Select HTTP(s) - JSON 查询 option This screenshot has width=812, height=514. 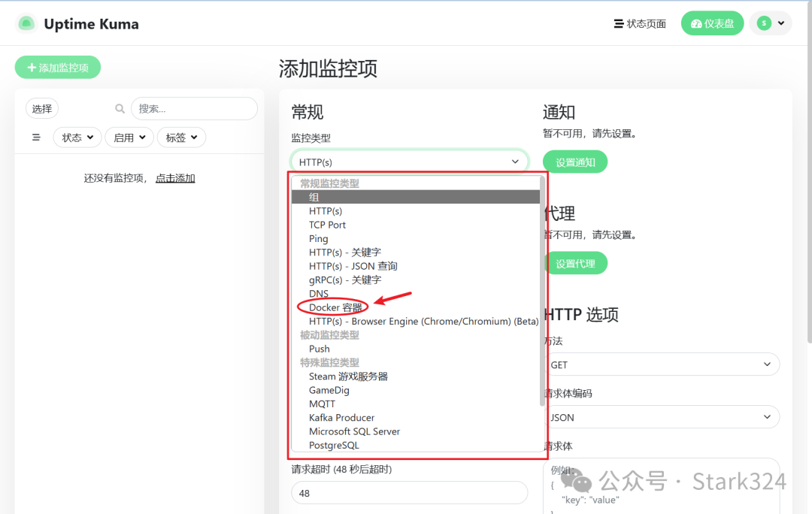point(415,266)
